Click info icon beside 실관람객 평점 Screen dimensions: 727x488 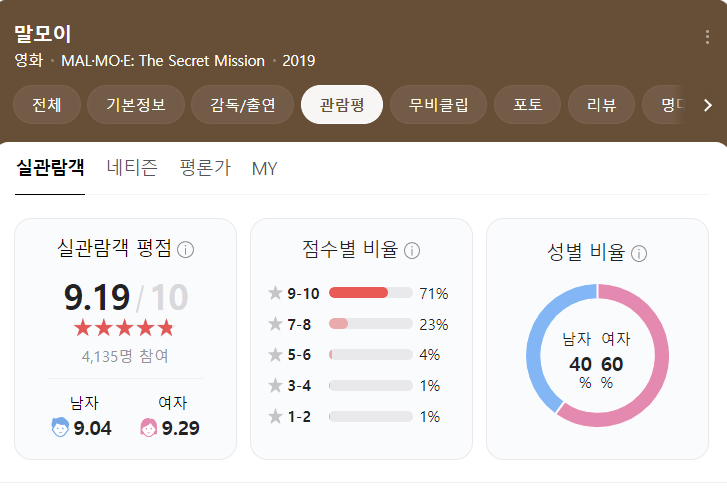pos(185,249)
